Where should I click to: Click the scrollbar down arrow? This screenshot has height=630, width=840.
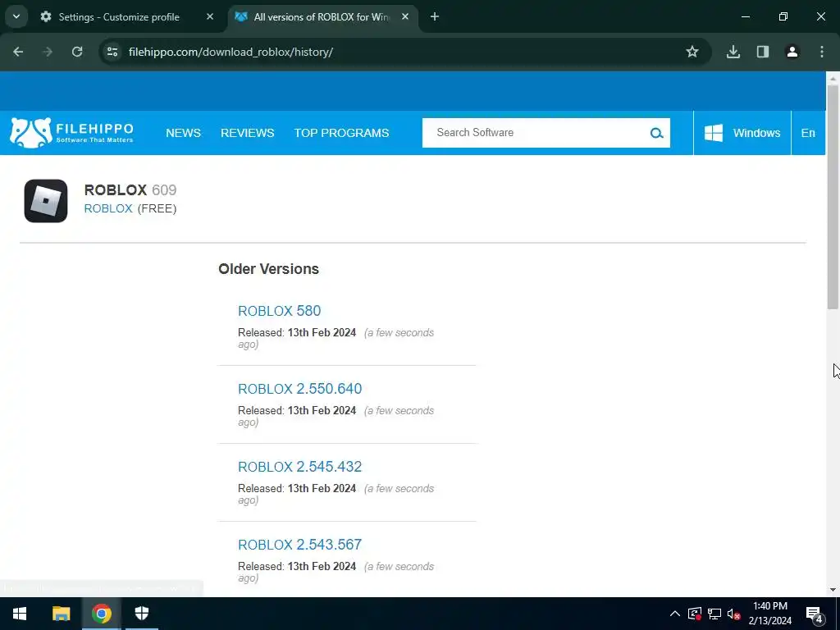[x=833, y=590]
